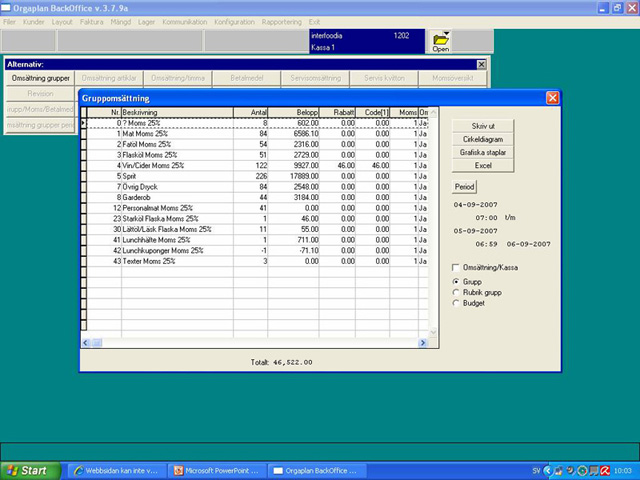Click the Antal column header
The width and height of the screenshot is (640, 480).
250,112
